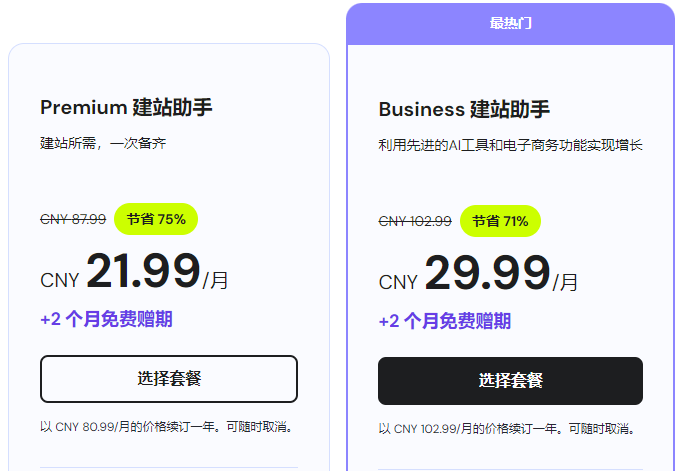This screenshot has height=471, width=698.
Task: Click the 建站所需，一次备齐 subtitle
Action: click(x=103, y=143)
